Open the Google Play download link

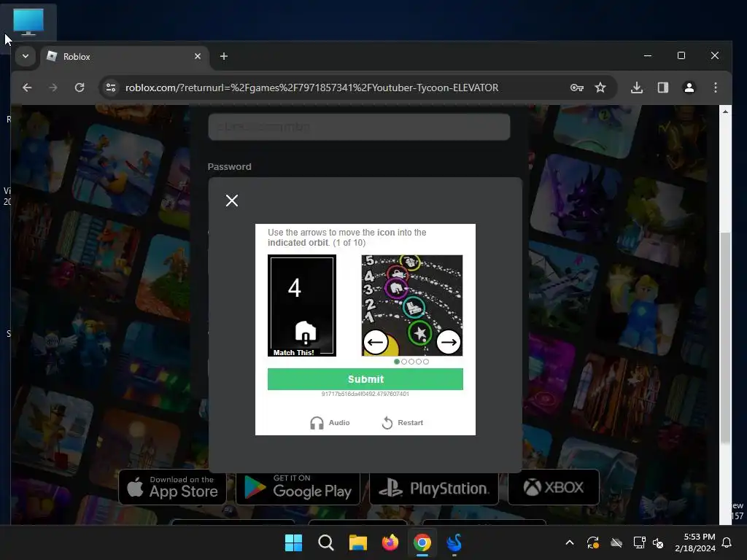pyautogui.click(x=298, y=487)
